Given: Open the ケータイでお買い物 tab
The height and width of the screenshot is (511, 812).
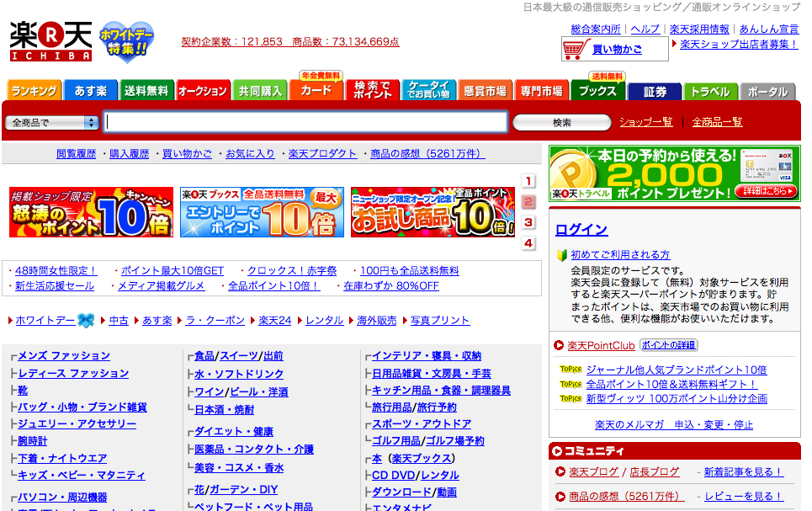Looking at the screenshot, I should 429,90.
